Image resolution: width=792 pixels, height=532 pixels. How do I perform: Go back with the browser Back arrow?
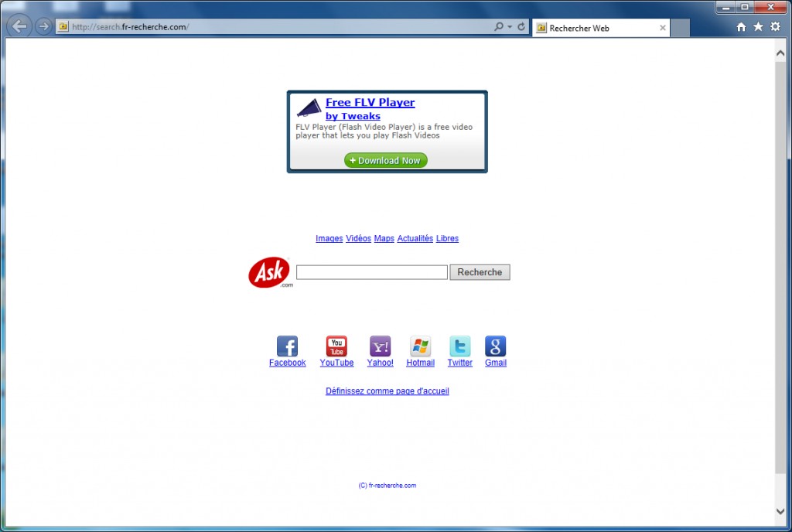(x=19, y=26)
